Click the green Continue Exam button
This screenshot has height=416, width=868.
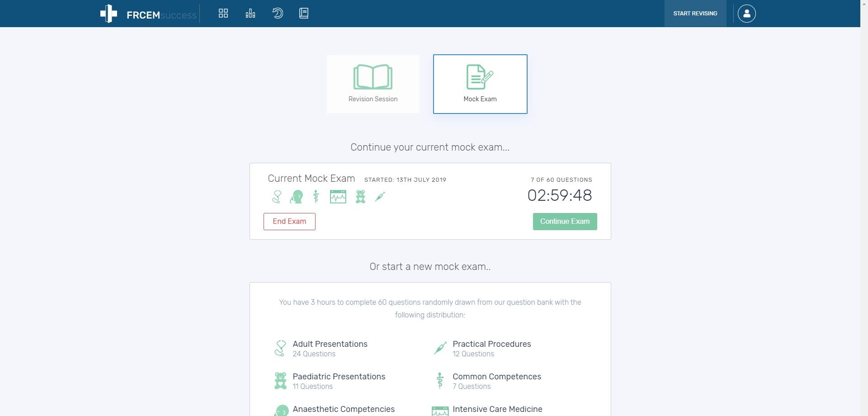[565, 222]
